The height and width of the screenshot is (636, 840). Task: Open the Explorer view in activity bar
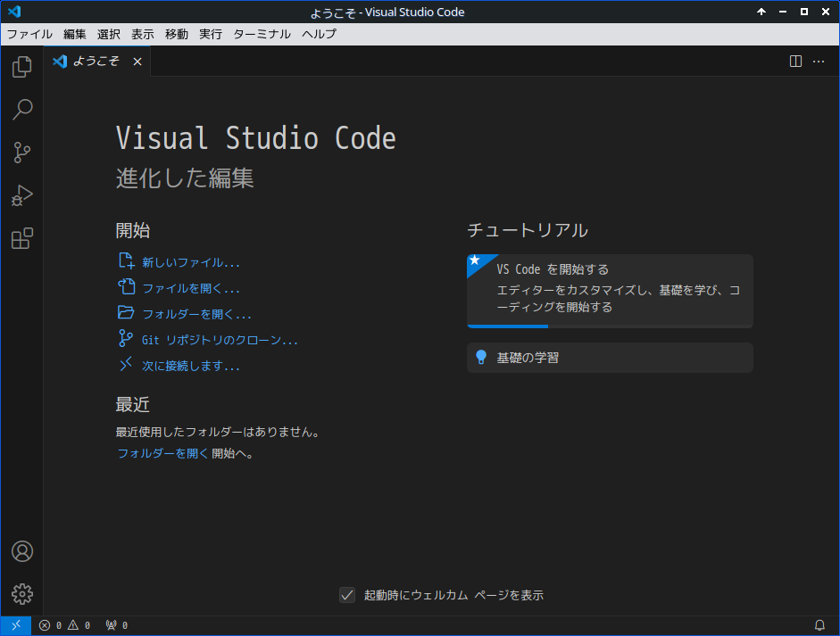tap(22, 67)
